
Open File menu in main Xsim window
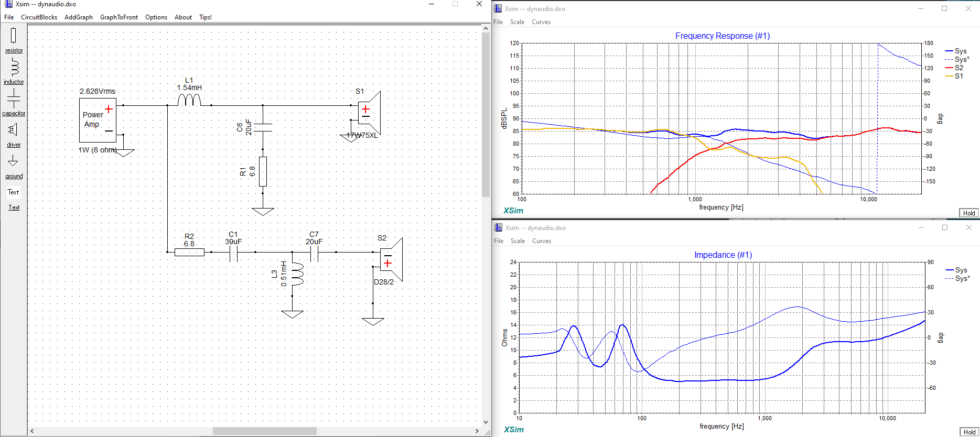(9, 17)
